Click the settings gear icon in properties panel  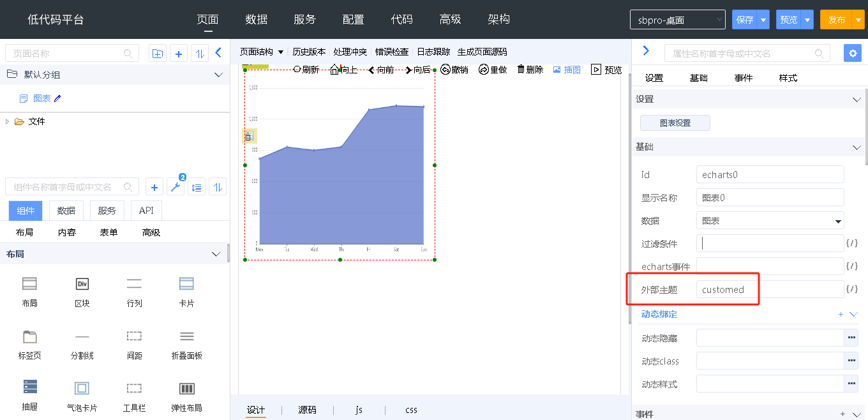(852, 53)
